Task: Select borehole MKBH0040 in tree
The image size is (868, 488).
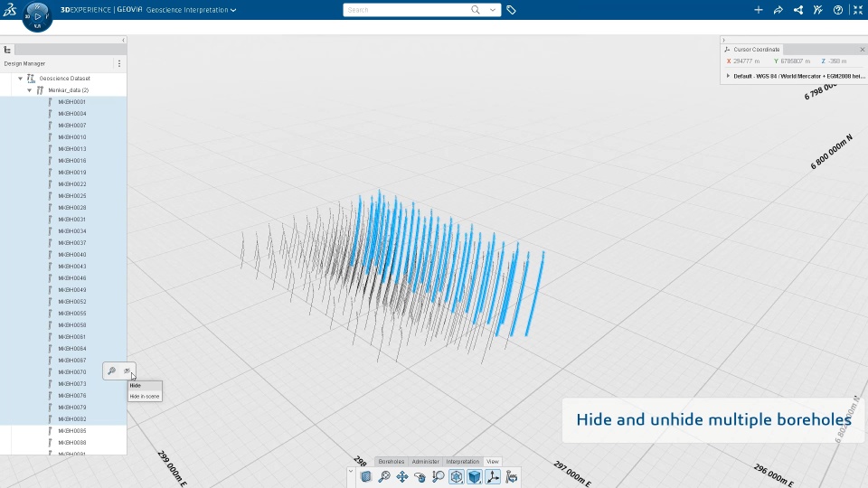Action: pyautogui.click(x=72, y=255)
